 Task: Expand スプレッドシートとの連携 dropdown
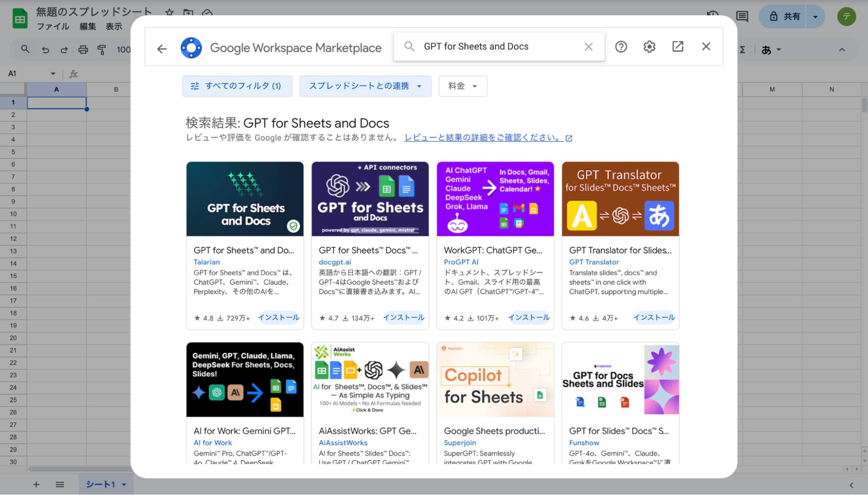tap(365, 86)
